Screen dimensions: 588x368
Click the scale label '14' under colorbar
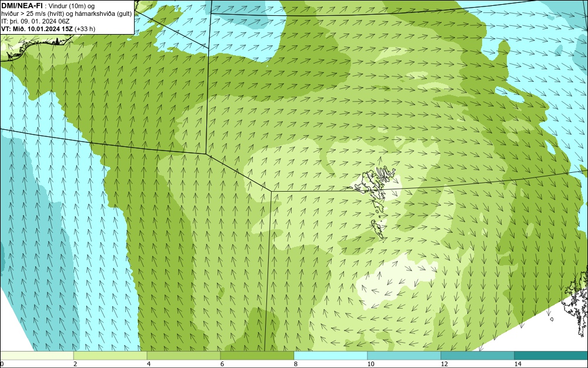click(x=517, y=364)
